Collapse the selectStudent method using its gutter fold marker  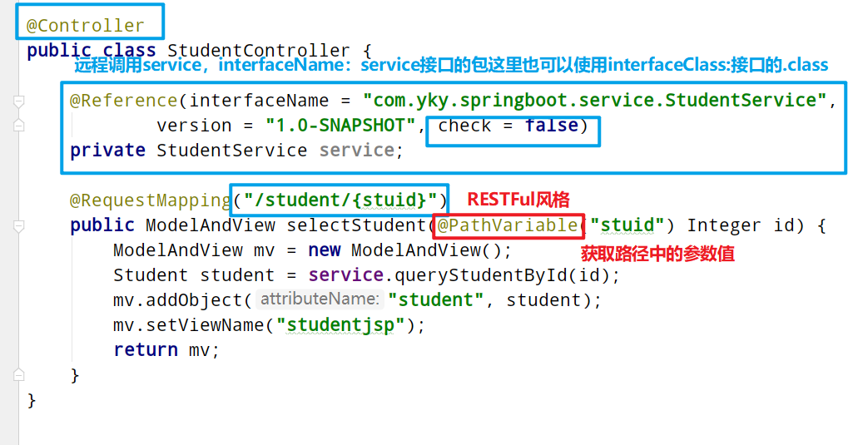click(18, 225)
